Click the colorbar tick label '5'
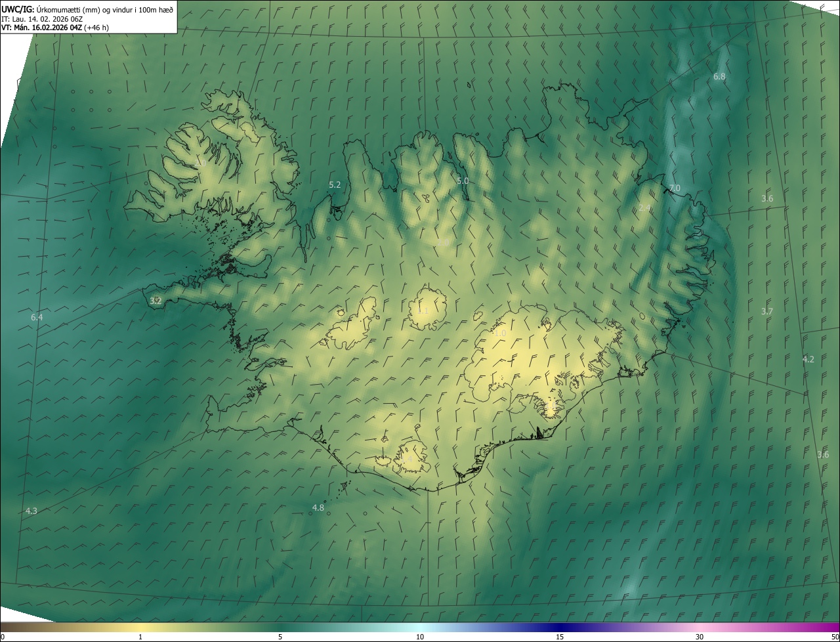Viewport: 840px width, 642px height. tap(280, 637)
